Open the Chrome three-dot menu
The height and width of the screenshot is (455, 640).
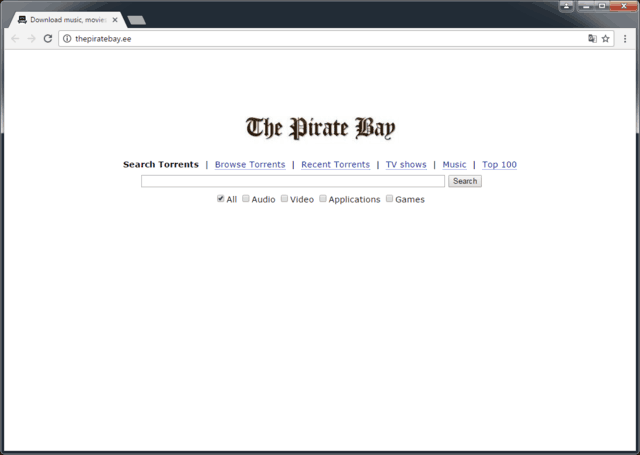click(x=625, y=39)
